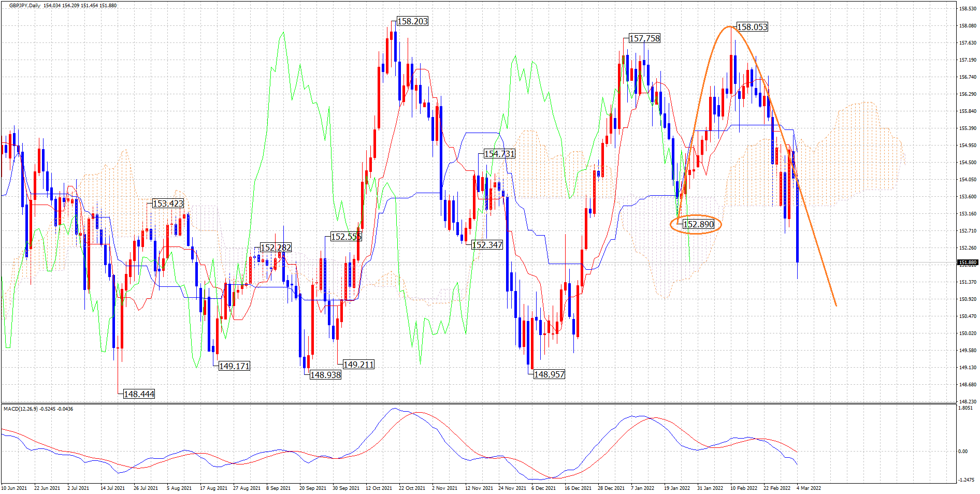Click the 12 Oct 2021 date label

point(379,488)
